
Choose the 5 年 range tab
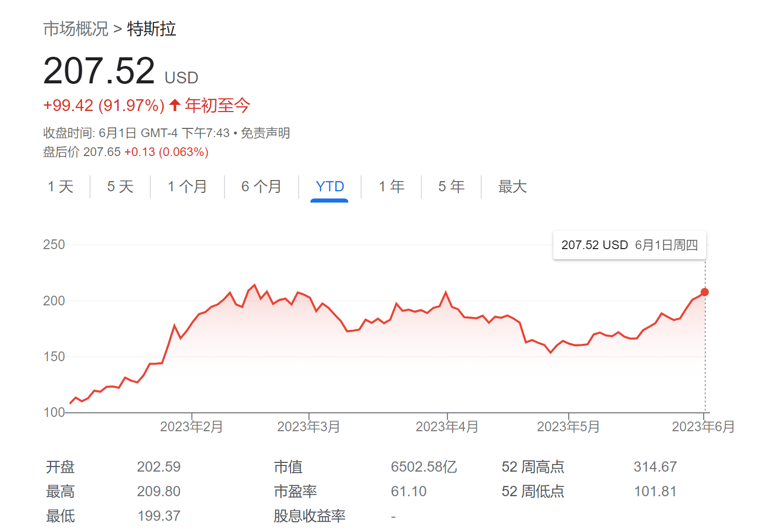451,187
